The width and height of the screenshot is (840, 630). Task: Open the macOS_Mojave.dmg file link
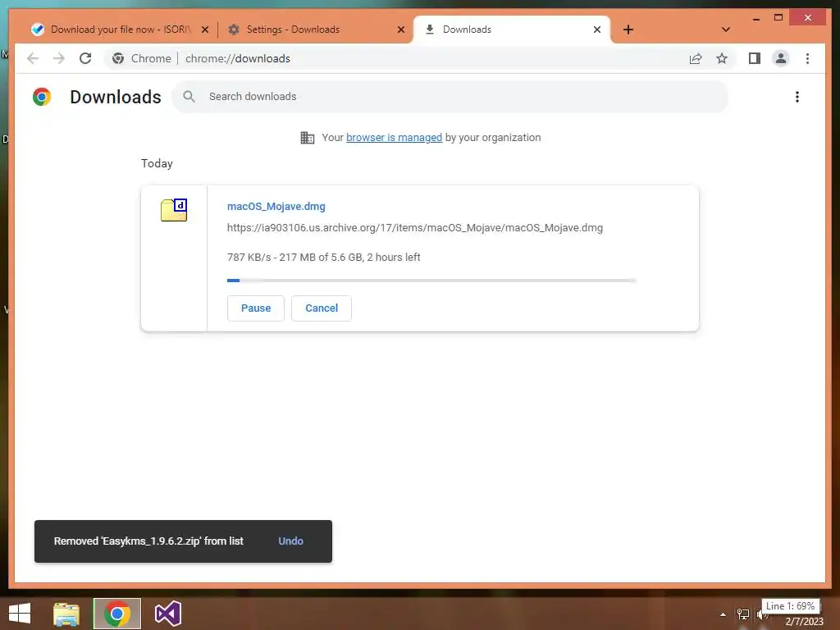(276, 206)
